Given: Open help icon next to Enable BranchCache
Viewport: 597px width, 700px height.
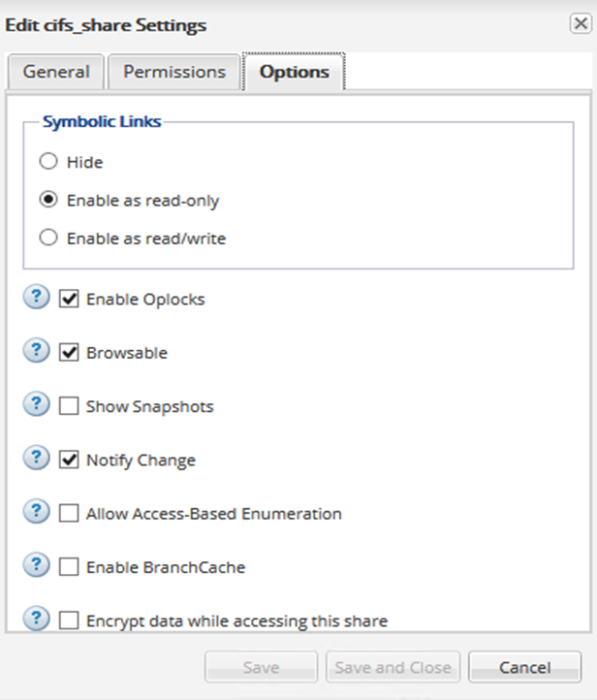Looking at the screenshot, I should pos(35,565).
